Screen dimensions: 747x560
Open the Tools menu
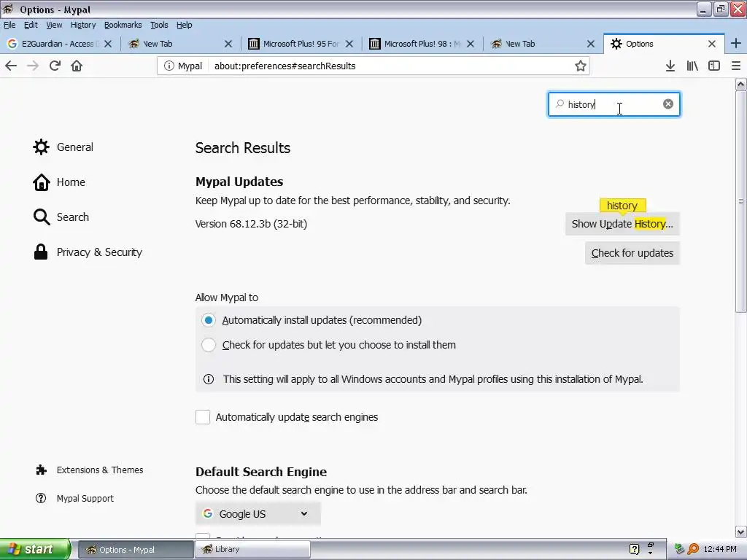click(159, 25)
